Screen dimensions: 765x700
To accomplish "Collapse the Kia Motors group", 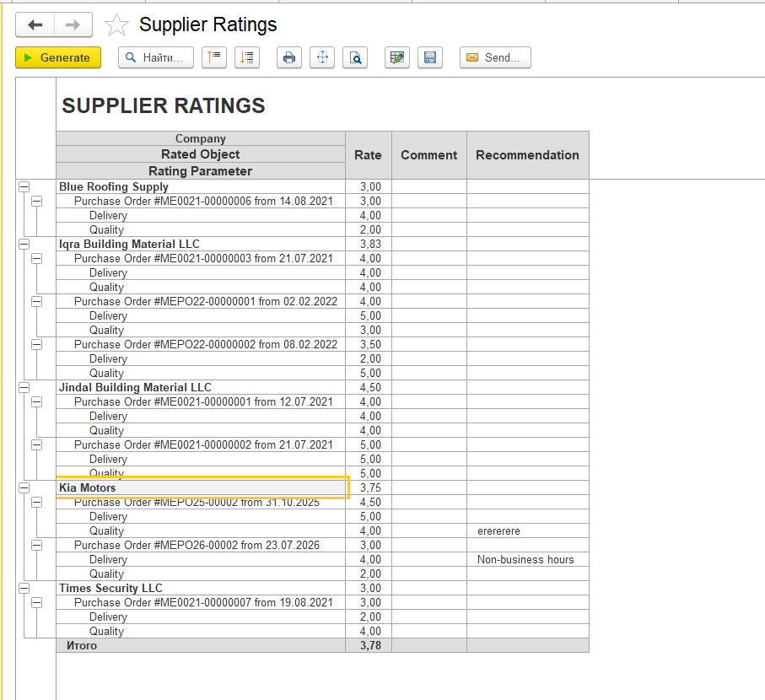I will click(24, 487).
